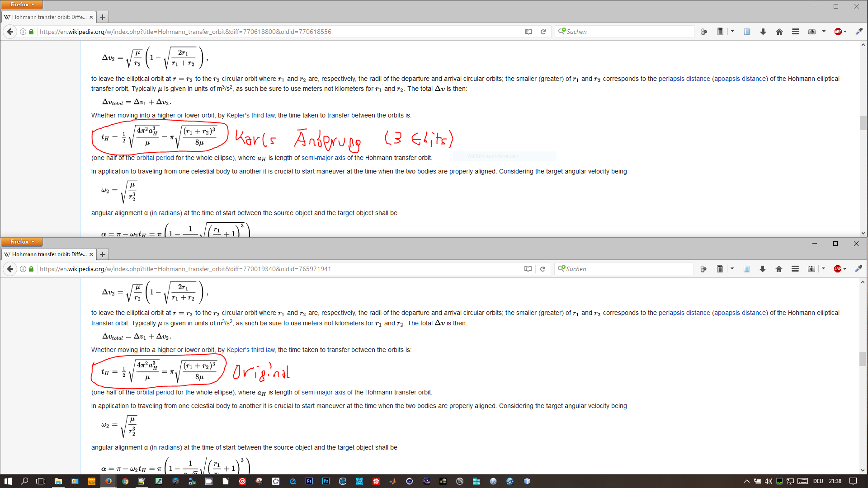Open Kepler's third law link in top page
The width and height of the screenshot is (868, 488).
(x=250, y=115)
